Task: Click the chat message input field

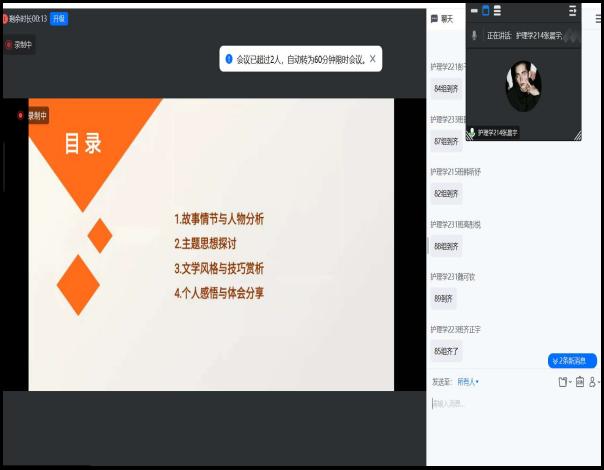Action: pyautogui.click(x=510, y=404)
